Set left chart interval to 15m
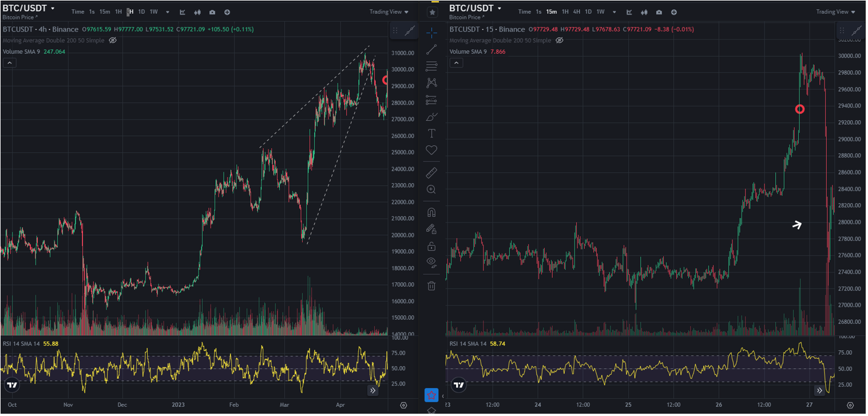 [105, 12]
